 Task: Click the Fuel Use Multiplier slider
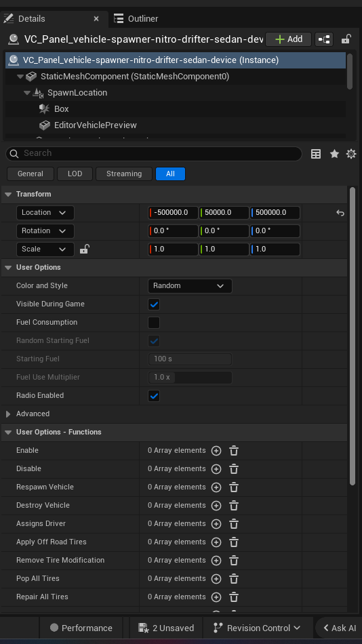(x=190, y=378)
